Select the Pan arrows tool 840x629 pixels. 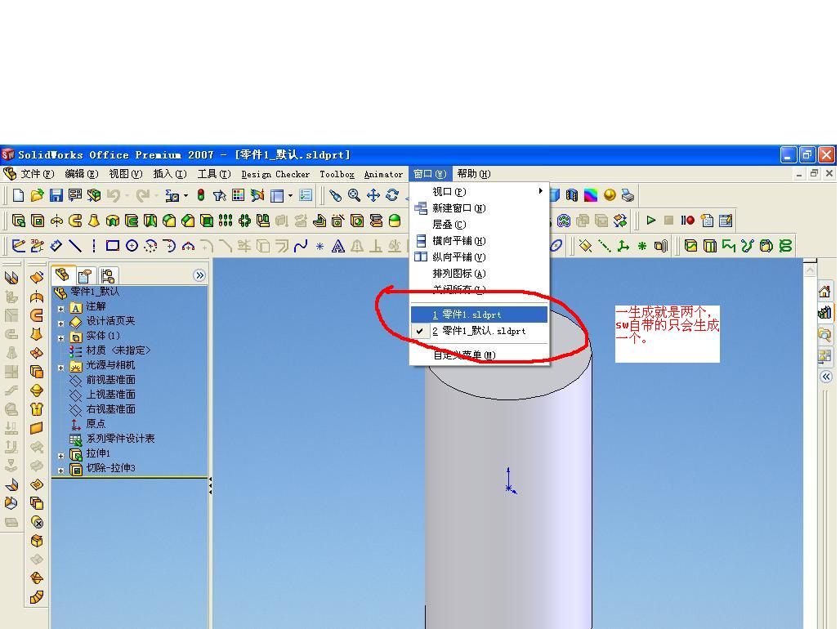[373, 195]
